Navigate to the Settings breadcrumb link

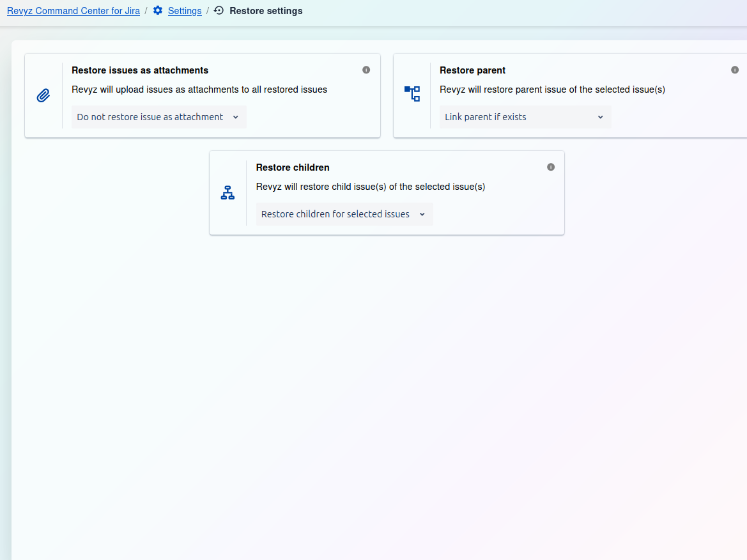(185, 11)
